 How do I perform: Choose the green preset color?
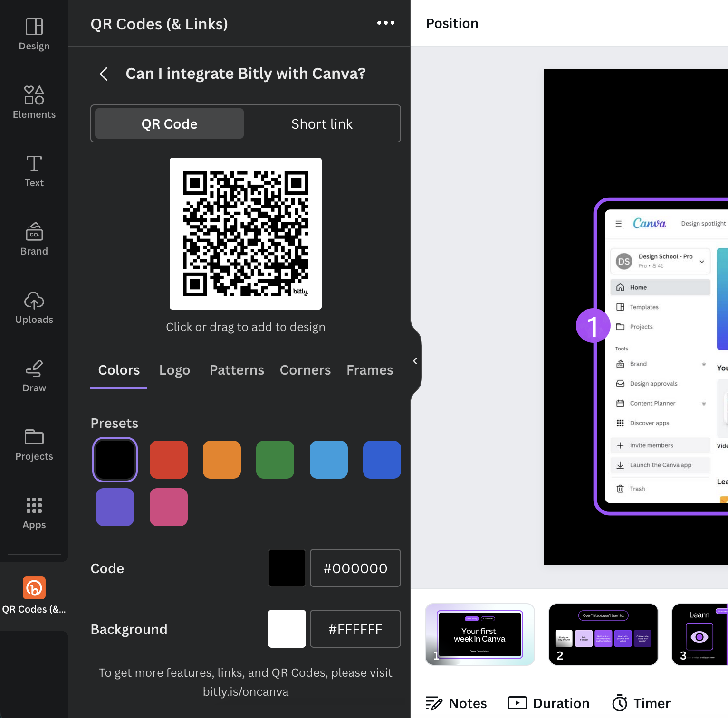click(275, 460)
